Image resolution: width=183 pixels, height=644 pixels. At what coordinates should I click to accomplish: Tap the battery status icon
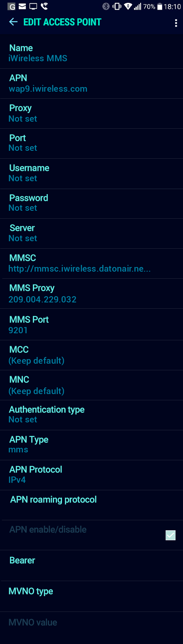[159, 6]
